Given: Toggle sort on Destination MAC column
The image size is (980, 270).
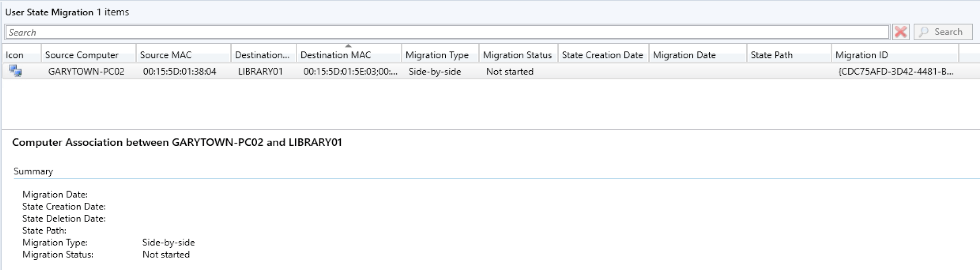Looking at the screenshot, I should [336, 55].
